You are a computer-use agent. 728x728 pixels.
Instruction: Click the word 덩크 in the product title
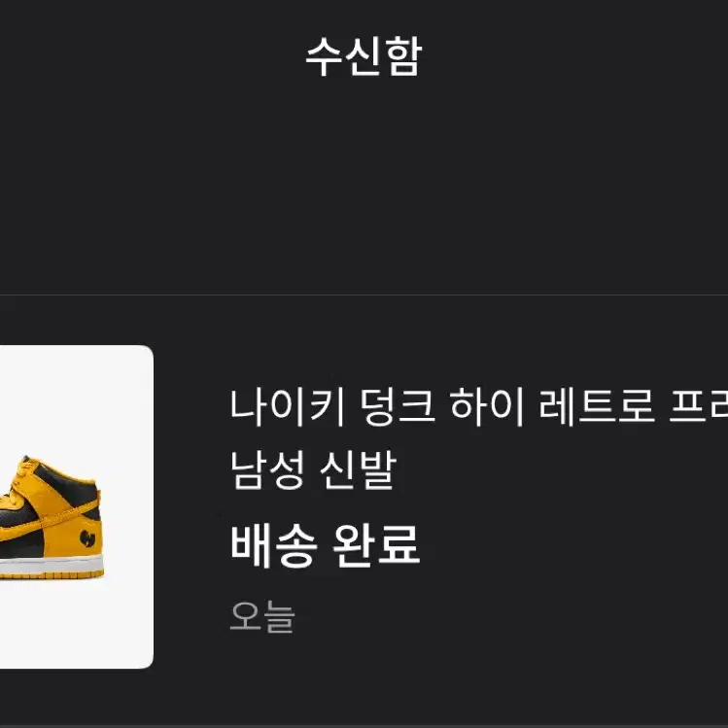click(398, 407)
